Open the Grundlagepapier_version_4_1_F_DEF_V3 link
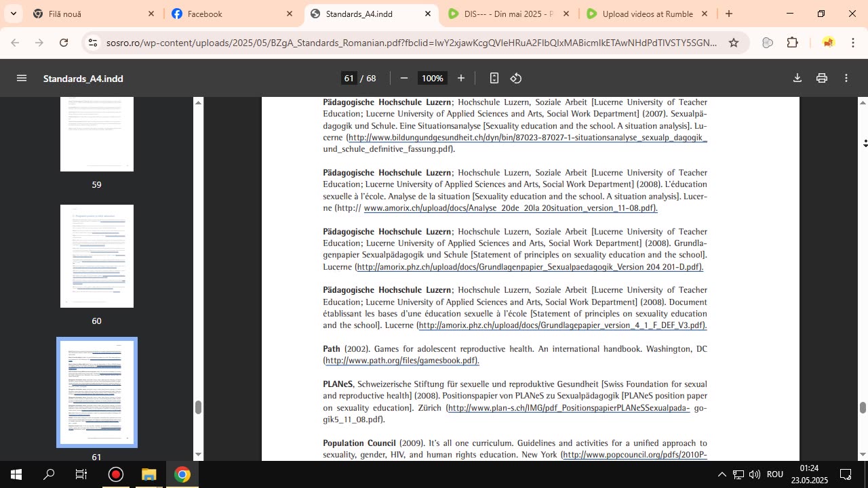This screenshot has height=488, width=868. tap(563, 326)
